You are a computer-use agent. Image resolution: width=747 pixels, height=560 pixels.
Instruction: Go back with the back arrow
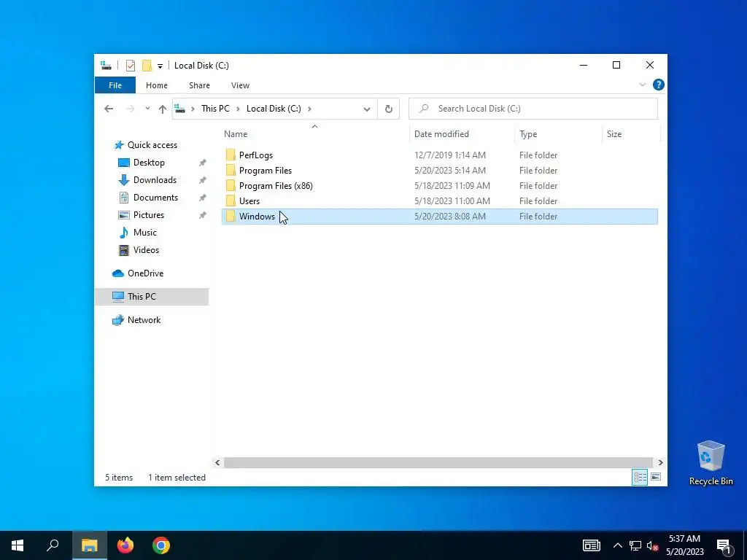click(109, 109)
